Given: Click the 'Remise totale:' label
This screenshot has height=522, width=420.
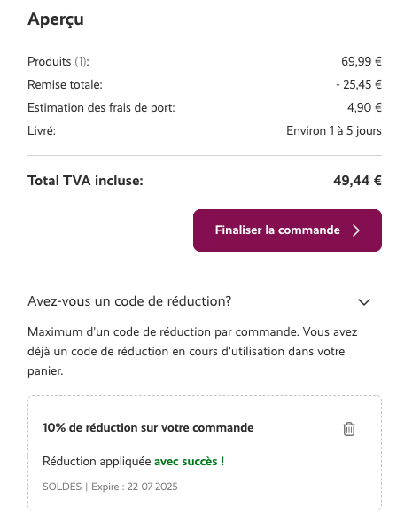Looking at the screenshot, I should [65, 84].
